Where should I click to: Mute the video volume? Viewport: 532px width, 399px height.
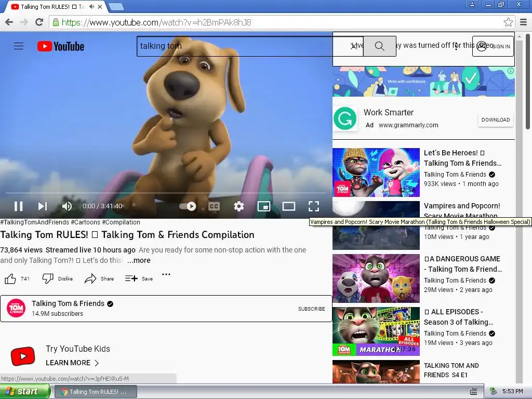tap(67, 206)
